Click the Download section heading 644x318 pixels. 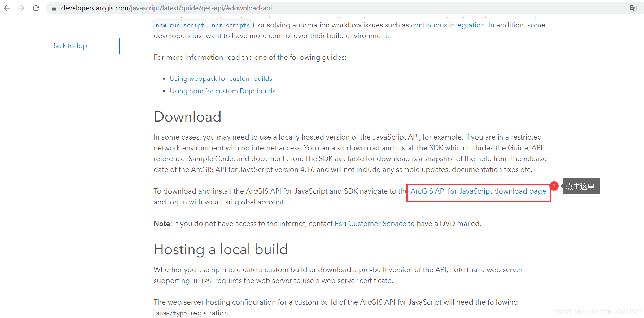coord(187,117)
